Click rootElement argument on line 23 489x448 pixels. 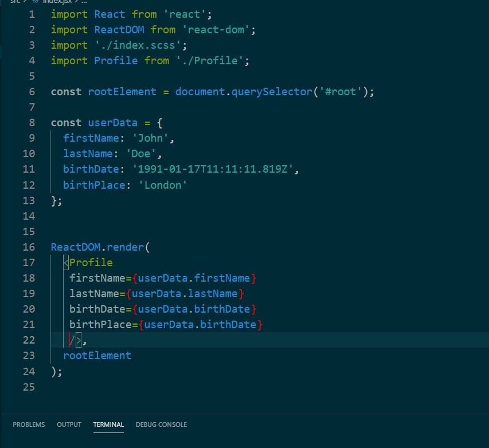pyautogui.click(x=97, y=356)
